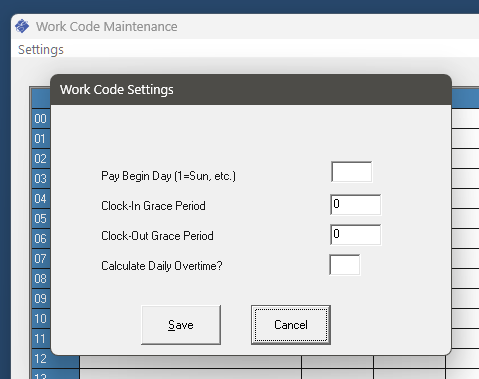The image size is (479, 379).
Task: Select work code row 02
Action: click(x=41, y=159)
